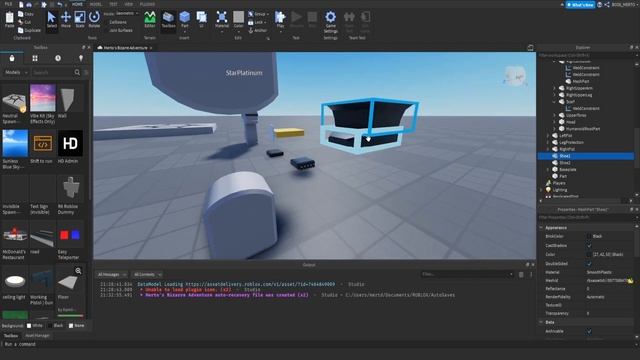
Task: Click the Toolbox filter options icon
Action: [x=86, y=72]
